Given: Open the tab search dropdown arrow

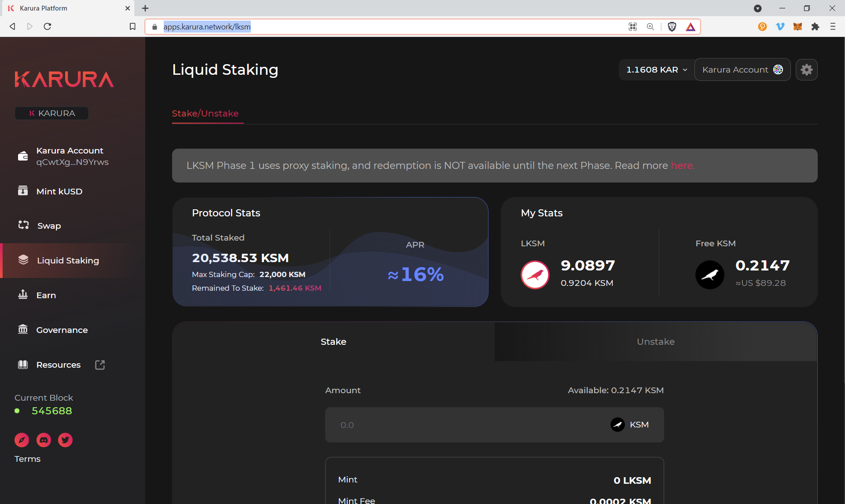Looking at the screenshot, I should (x=757, y=8).
